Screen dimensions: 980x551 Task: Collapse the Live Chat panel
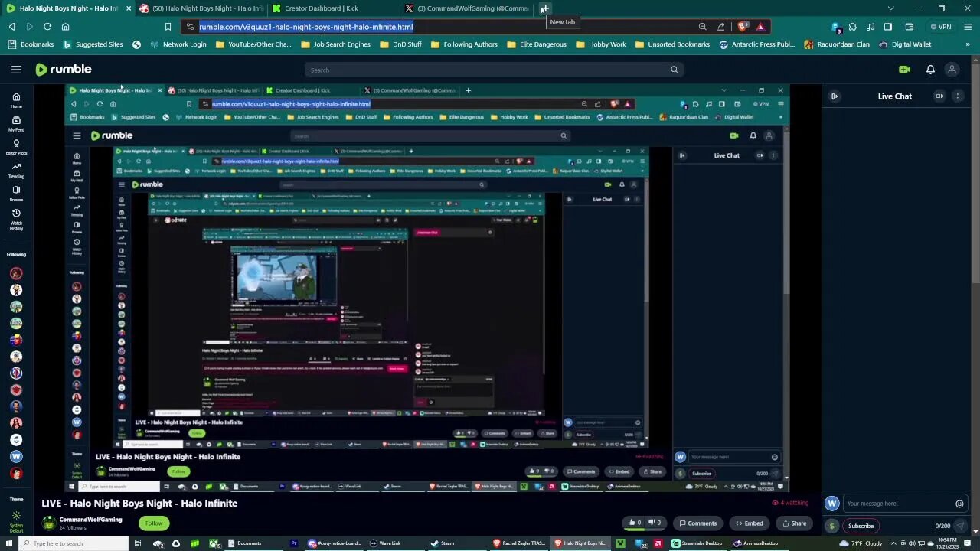(835, 96)
